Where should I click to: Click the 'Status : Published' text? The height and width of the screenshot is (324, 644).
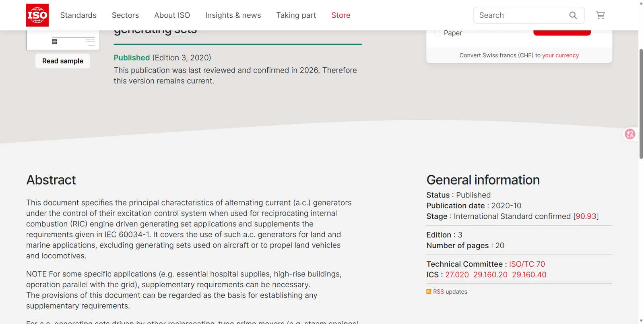click(458, 195)
